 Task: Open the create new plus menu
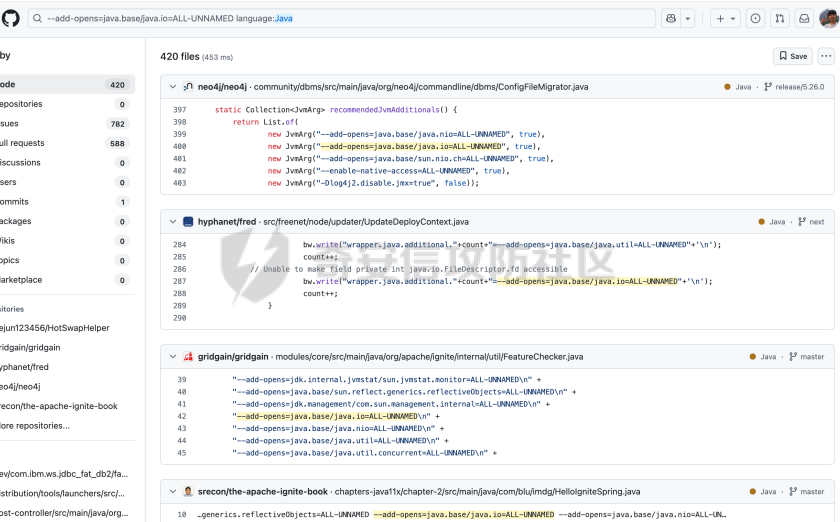click(x=725, y=19)
